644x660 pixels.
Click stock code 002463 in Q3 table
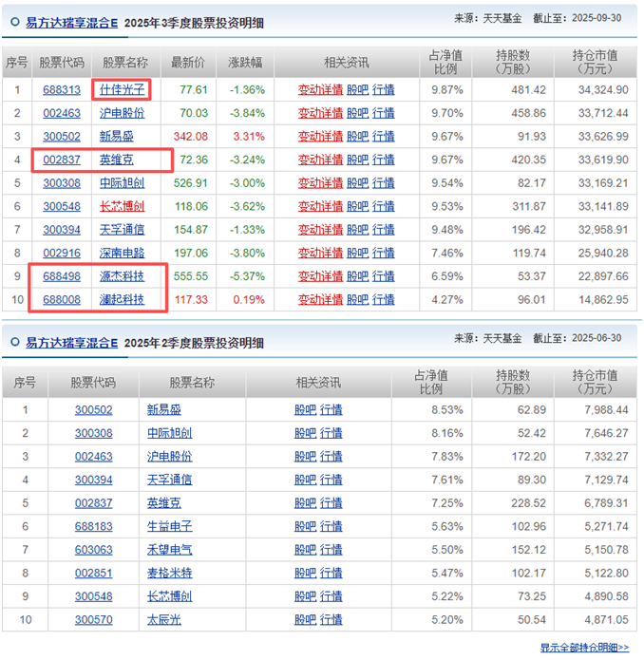tap(62, 113)
